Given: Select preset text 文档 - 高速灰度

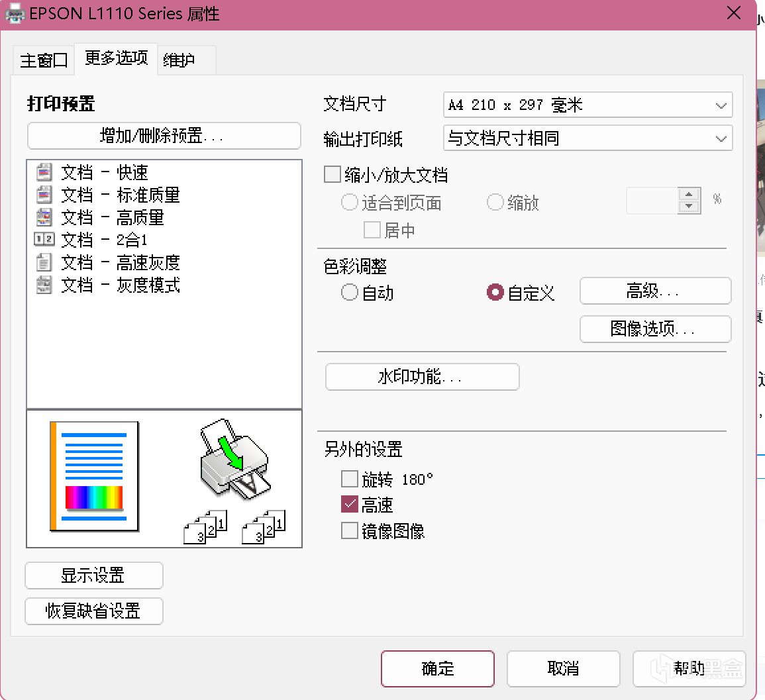Looking at the screenshot, I should (121, 262).
